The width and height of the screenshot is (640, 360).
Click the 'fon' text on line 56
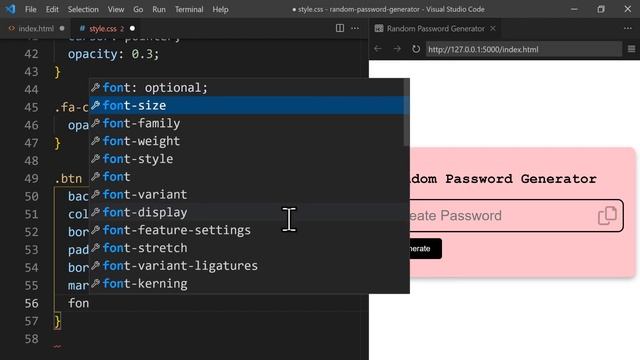(x=78, y=303)
